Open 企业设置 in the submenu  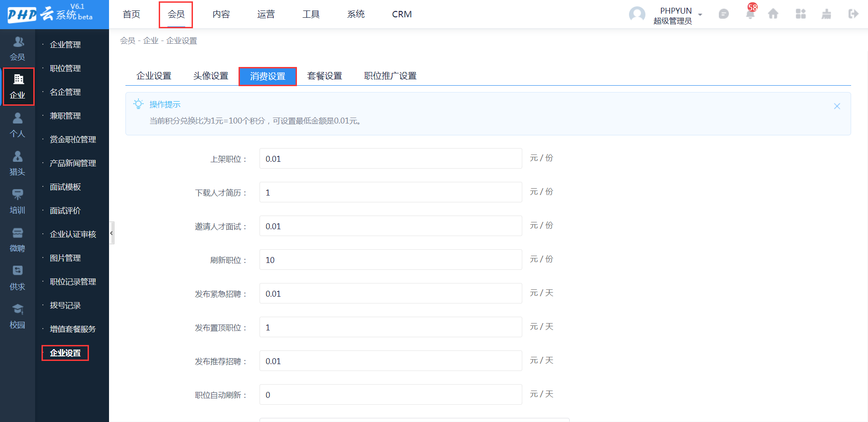[65, 353]
